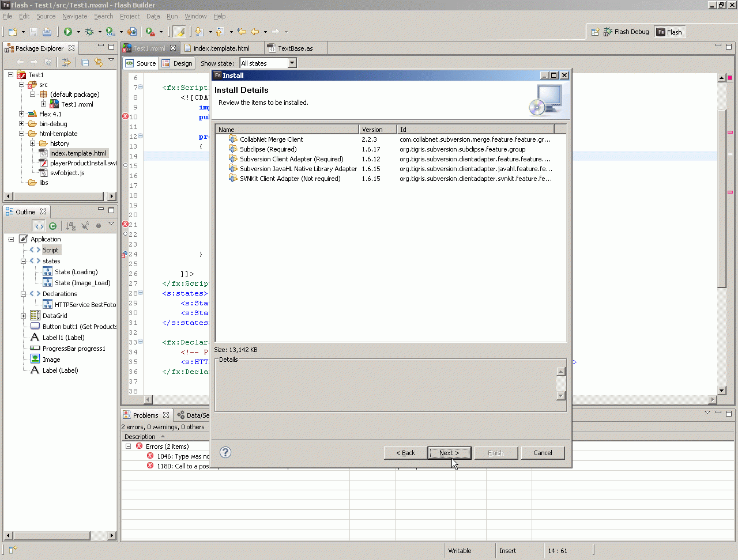Switch to Source view mode

click(x=141, y=63)
